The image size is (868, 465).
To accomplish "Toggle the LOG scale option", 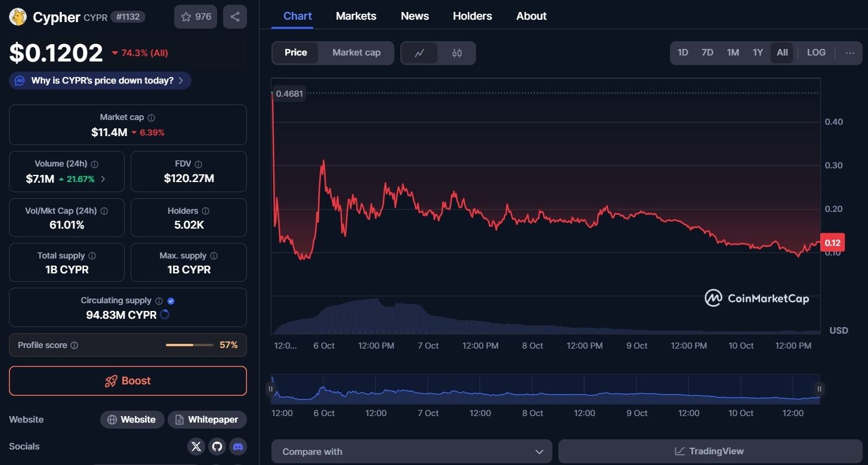I will point(816,53).
